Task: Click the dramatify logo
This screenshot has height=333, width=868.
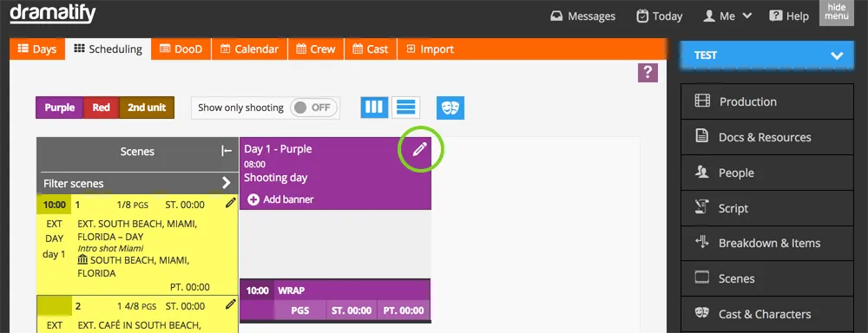Action: click(53, 14)
